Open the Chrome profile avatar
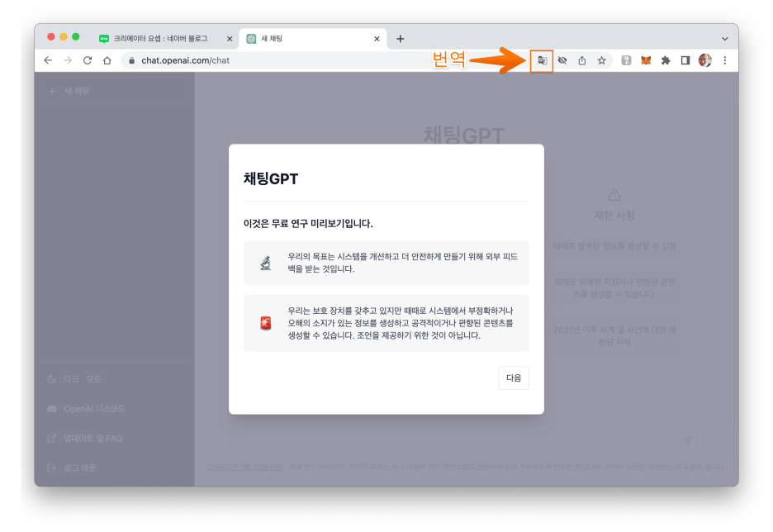The image size is (773, 532). tap(705, 60)
